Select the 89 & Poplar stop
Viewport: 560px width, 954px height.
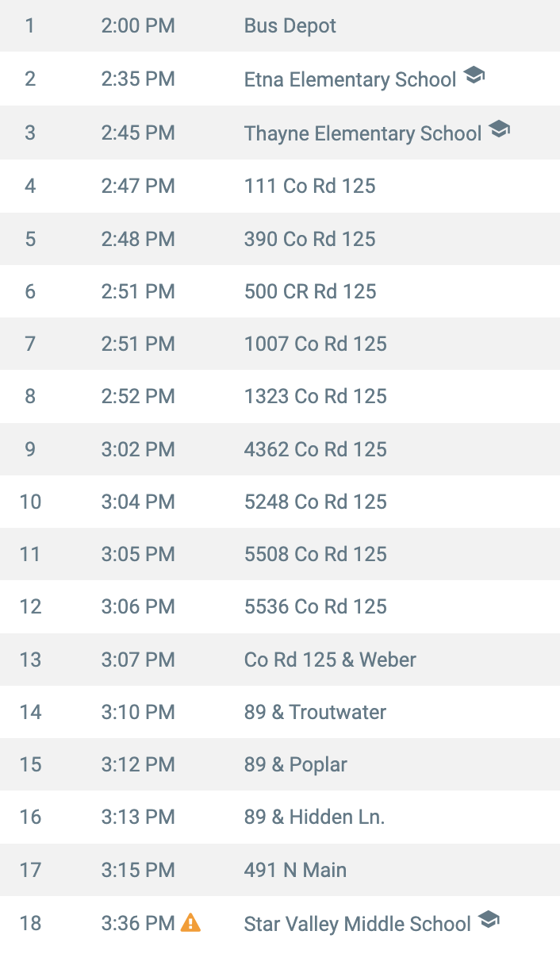coord(296,764)
